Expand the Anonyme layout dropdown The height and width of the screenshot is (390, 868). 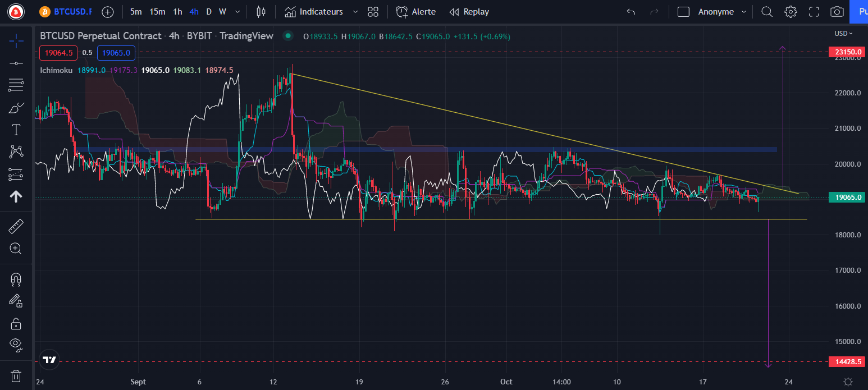point(744,12)
